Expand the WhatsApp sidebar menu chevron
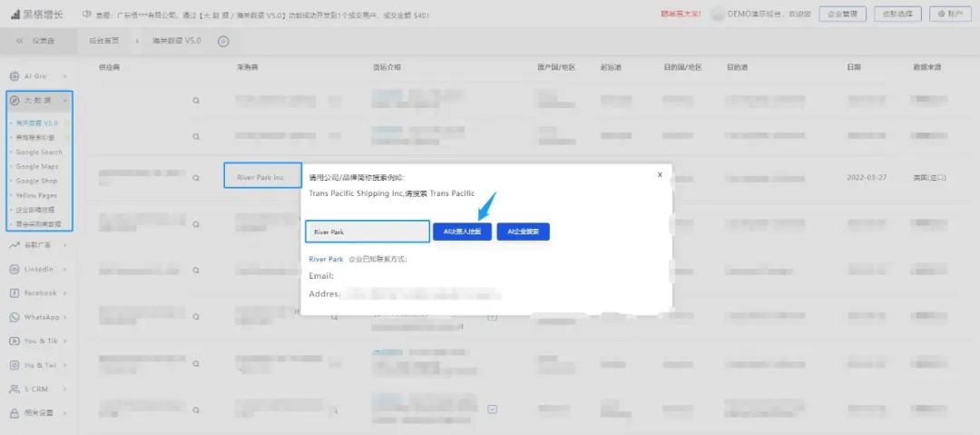980x435 pixels. click(x=66, y=317)
